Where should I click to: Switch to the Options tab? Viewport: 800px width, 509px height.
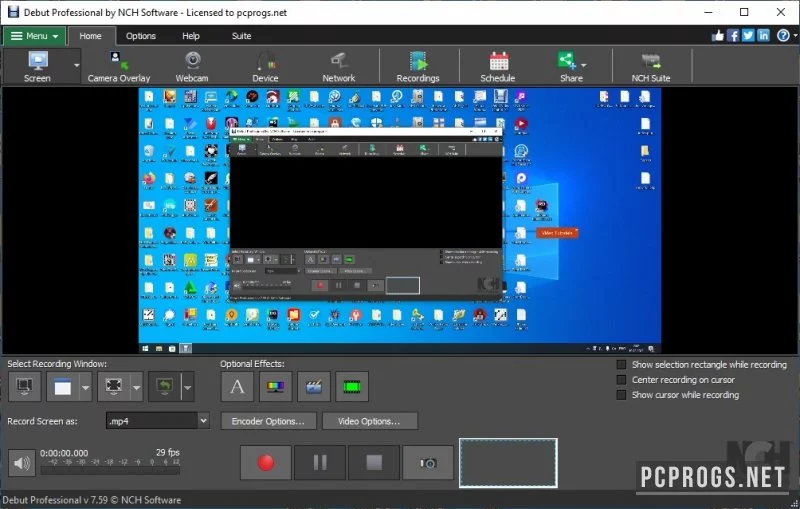tap(141, 36)
